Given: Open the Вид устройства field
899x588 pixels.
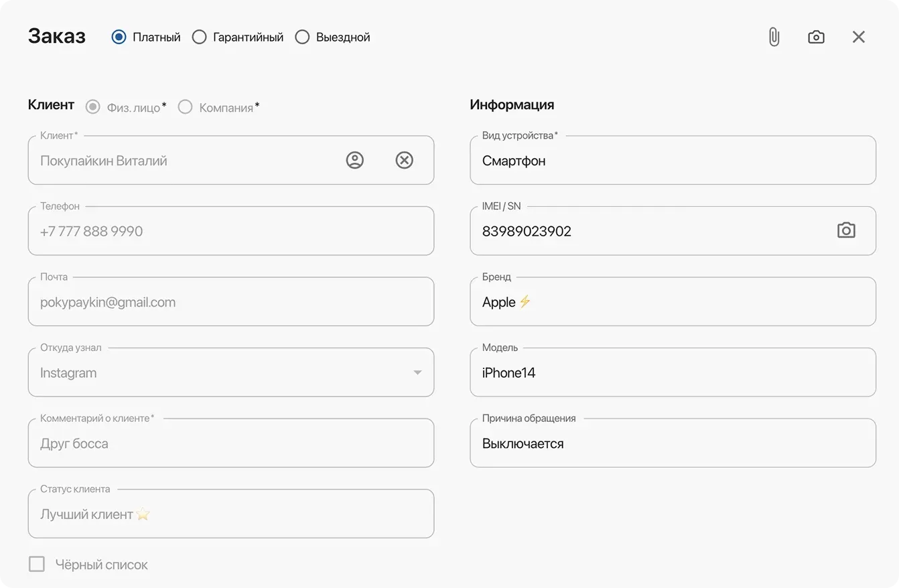Looking at the screenshot, I should (672, 161).
